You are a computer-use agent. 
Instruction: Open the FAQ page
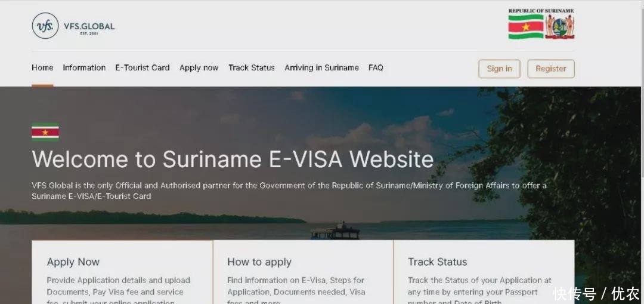(376, 68)
